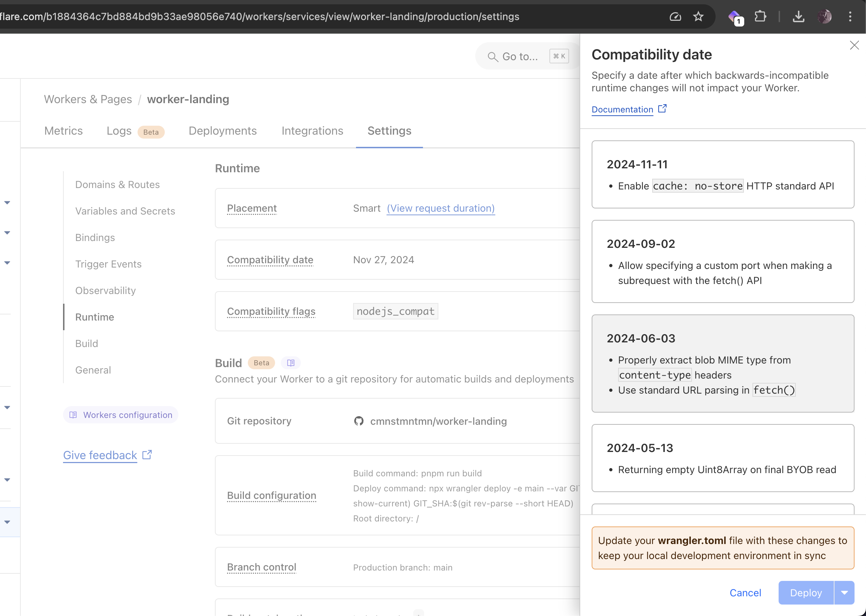Click the magnifier icon in Go to search

click(x=492, y=57)
